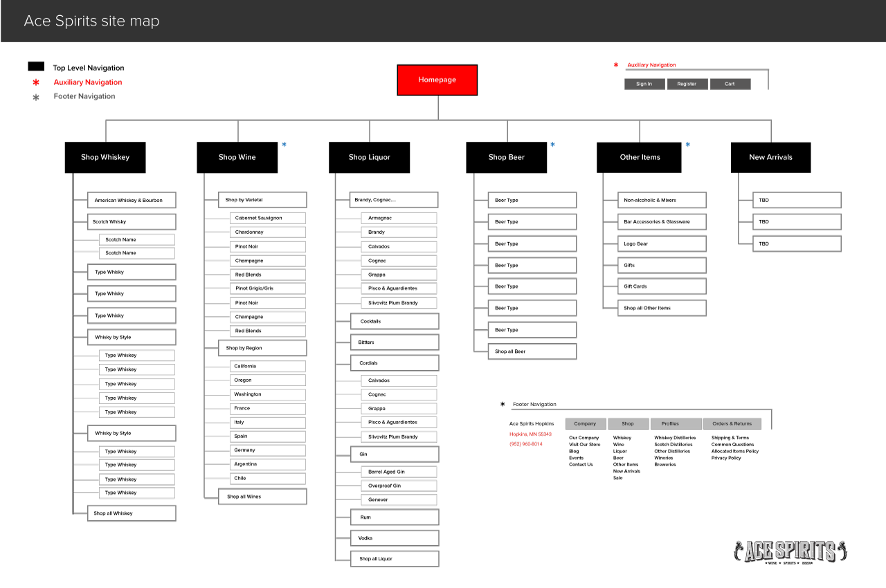The width and height of the screenshot is (886, 588).
Task: Click the Shop all Whiskey node
Action: click(132, 513)
